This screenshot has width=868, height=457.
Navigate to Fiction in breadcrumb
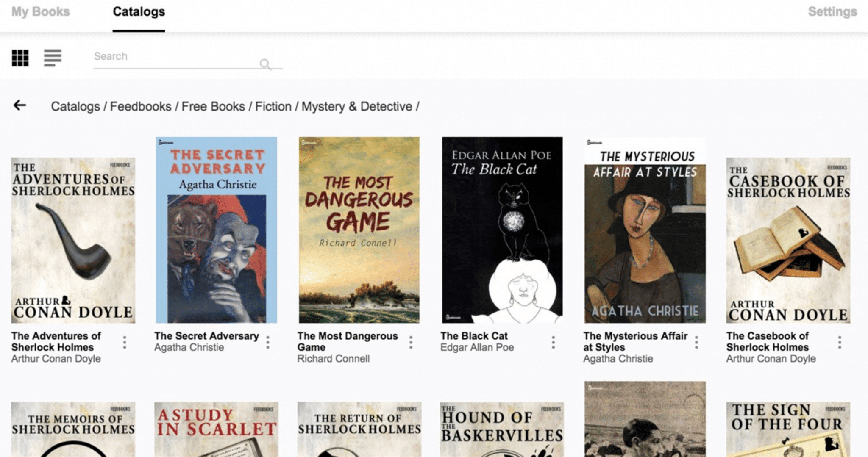[x=273, y=106]
